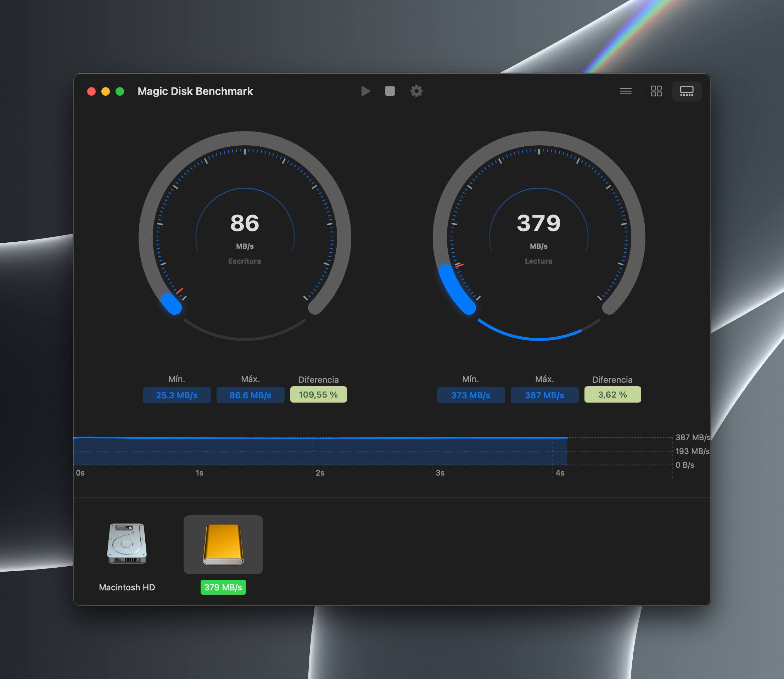Image resolution: width=784 pixels, height=679 pixels.
Task: Click read maximum 387 MB/s badge
Action: tap(544, 395)
